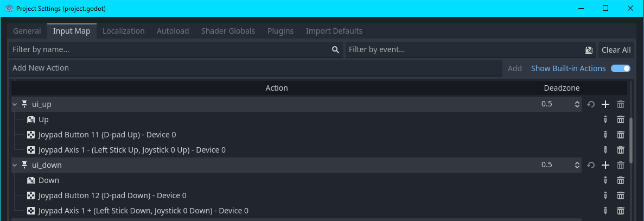Screen dimensions: 644x221
Task: Toggle Show Built-in Actions switch
Action: pos(620,68)
